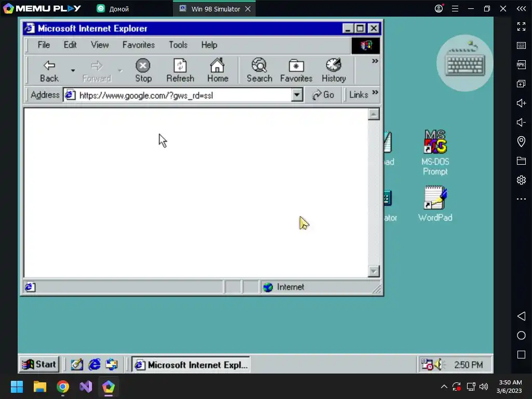The width and height of the screenshot is (532, 399).
Task: Open the Help menu
Action: [209, 45]
